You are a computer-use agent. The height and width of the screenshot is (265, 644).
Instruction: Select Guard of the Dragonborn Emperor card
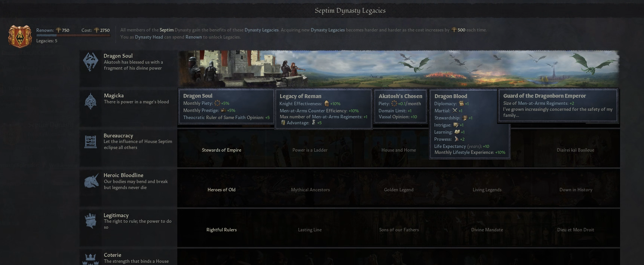tap(558, 106)
